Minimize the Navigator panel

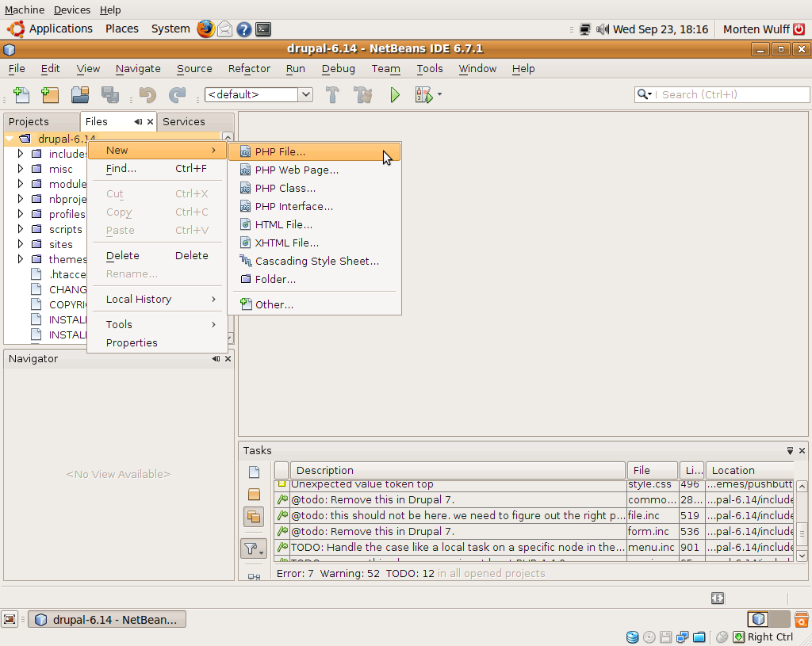(x=216, y=359)
